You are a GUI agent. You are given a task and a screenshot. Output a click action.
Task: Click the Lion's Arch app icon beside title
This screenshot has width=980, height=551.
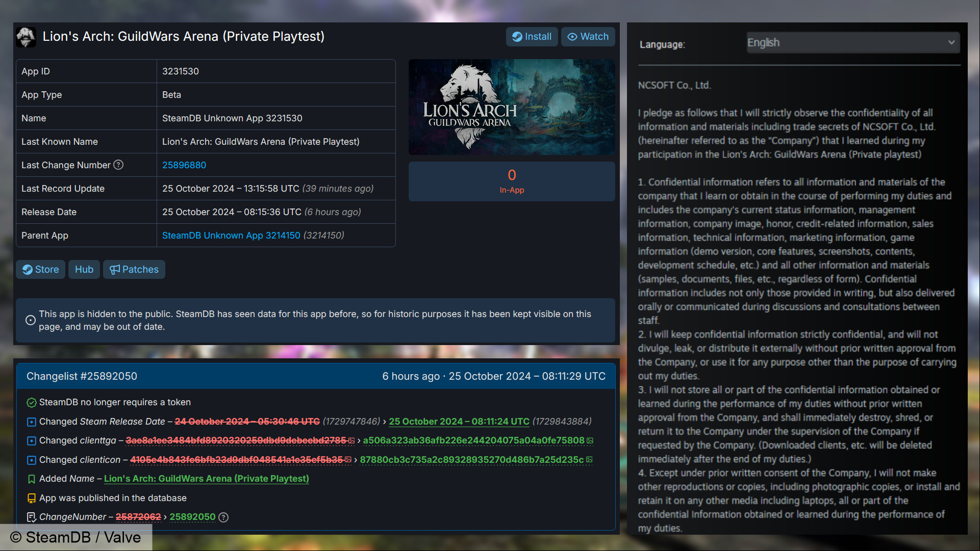pos(26,37)
